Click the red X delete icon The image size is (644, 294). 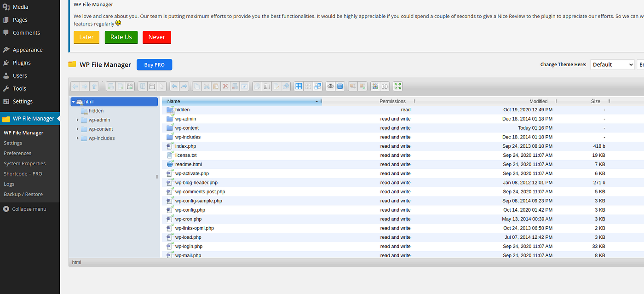point(225,86)
